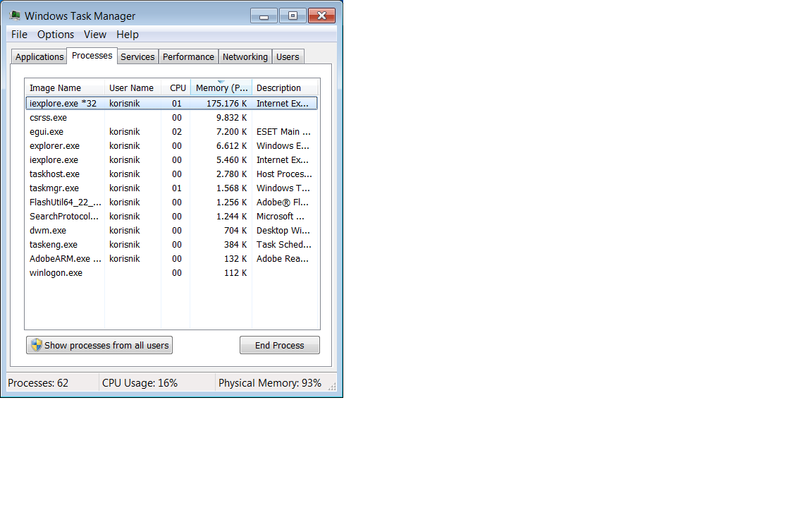
Task: Click Physical Memory: 93% status entry
Action: (270, 383)
